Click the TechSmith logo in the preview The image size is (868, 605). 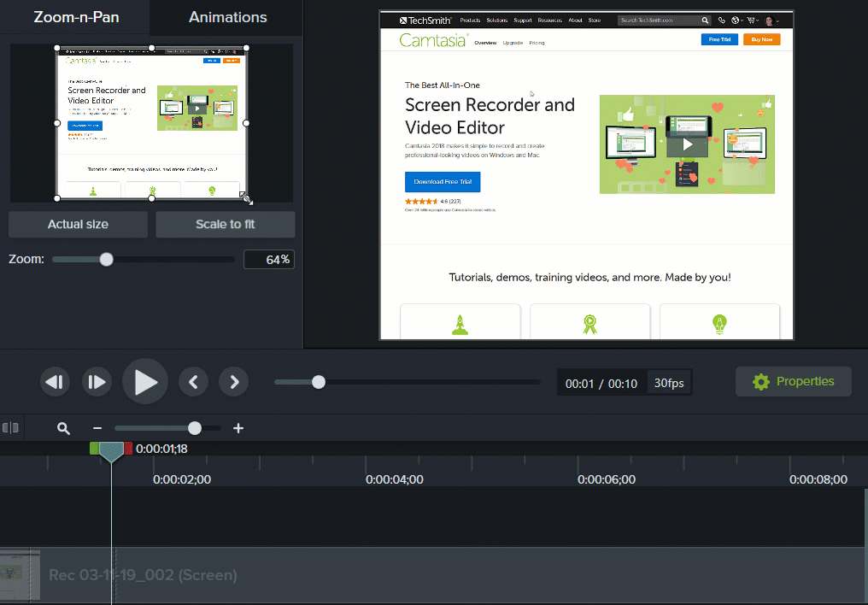point(425,21)
